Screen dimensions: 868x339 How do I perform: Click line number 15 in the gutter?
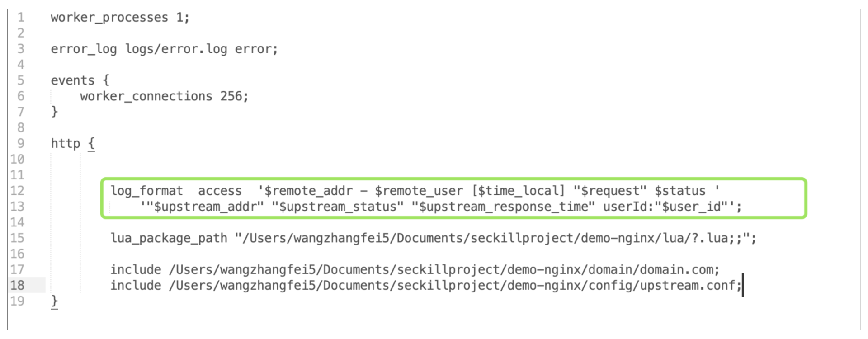18,238
